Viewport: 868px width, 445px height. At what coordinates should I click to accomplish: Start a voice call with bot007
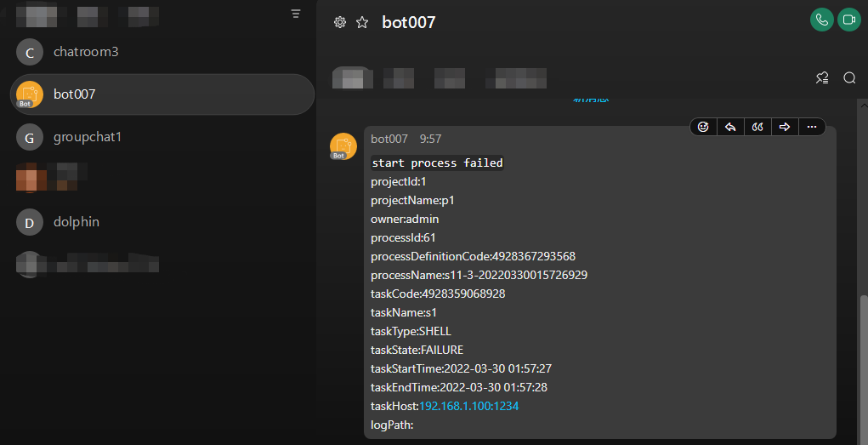tap(821, 20)
